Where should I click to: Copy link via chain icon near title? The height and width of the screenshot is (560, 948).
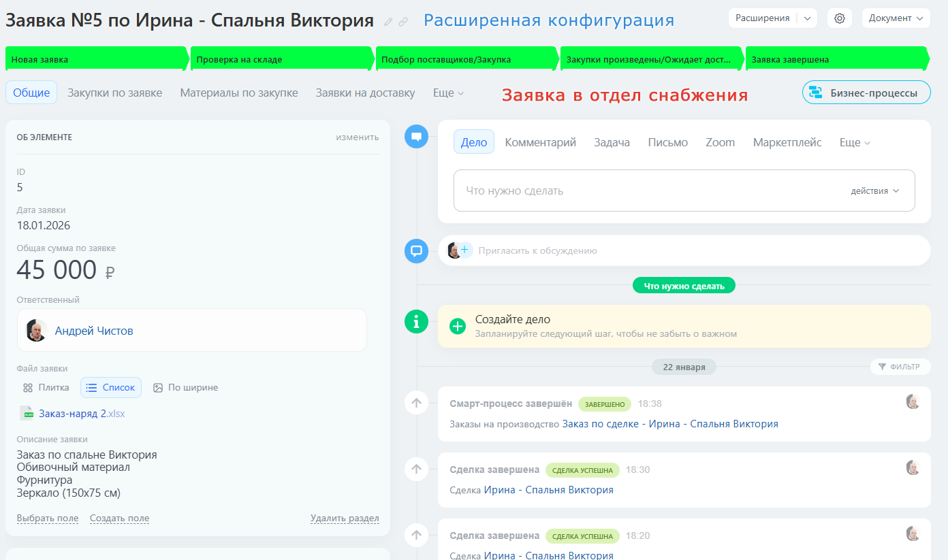click(403, 22)
